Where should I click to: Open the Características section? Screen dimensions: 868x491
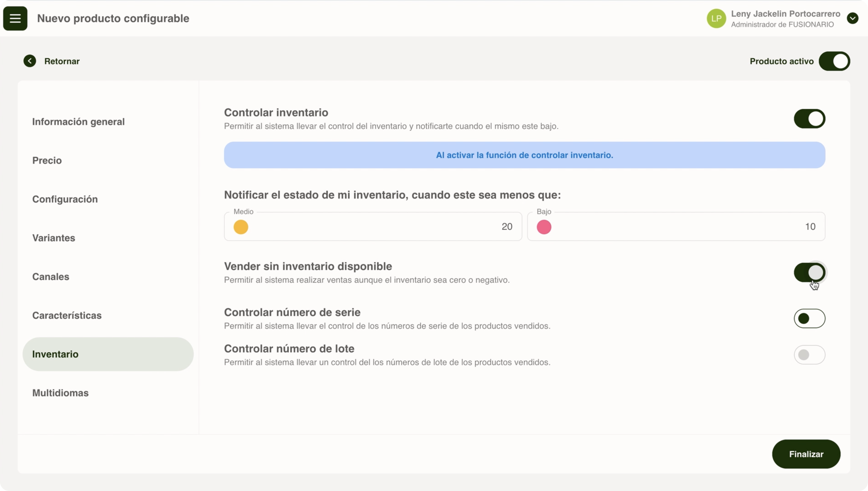[67, 316]
